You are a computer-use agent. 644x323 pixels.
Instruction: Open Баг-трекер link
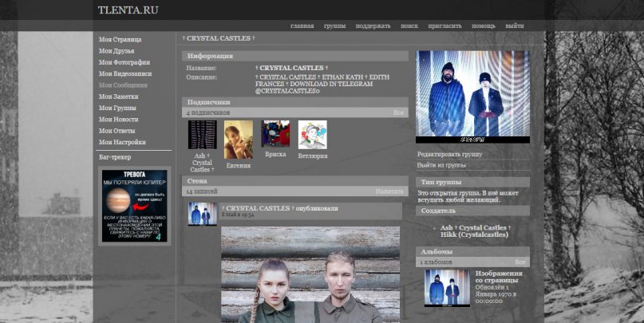point(115,157)
